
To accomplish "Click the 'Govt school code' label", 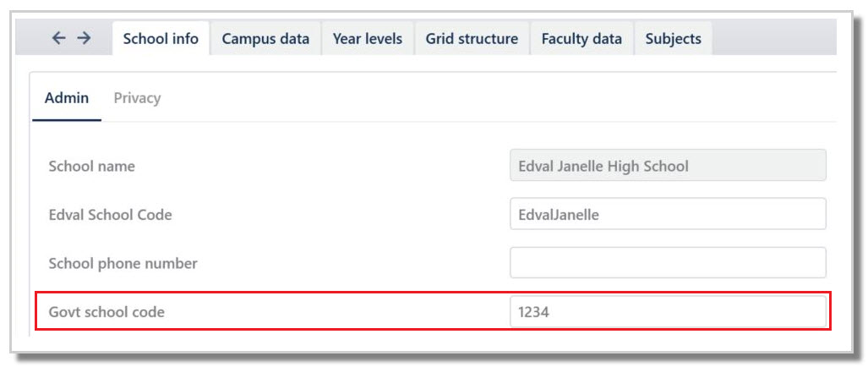I will 106,312.
